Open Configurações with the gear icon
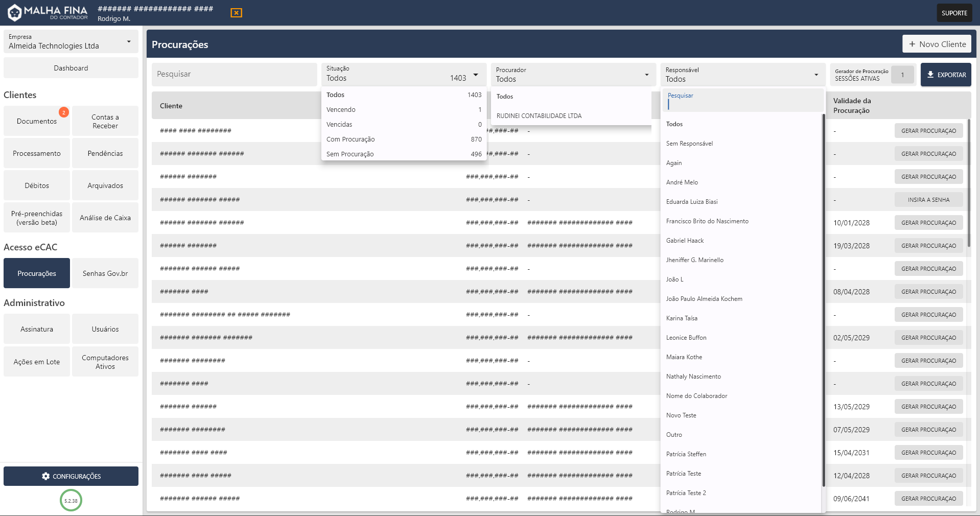The image size is (980, 516). point(46,476)
